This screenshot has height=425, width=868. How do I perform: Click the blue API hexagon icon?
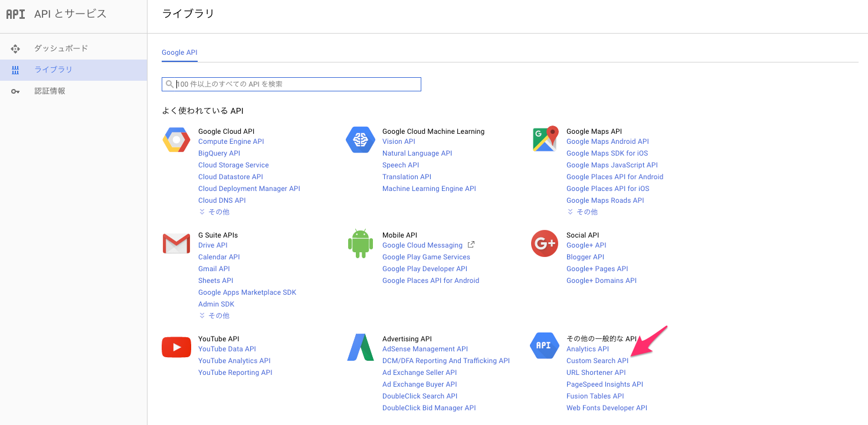[x=544, y=345]
